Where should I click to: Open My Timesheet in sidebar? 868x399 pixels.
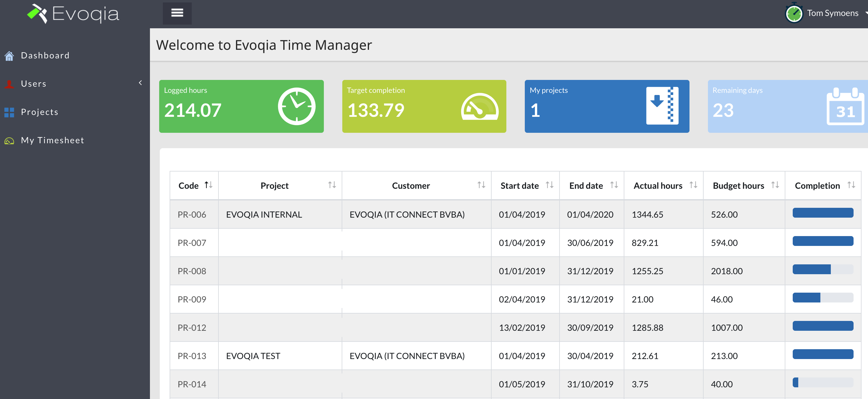coord(53,140)
